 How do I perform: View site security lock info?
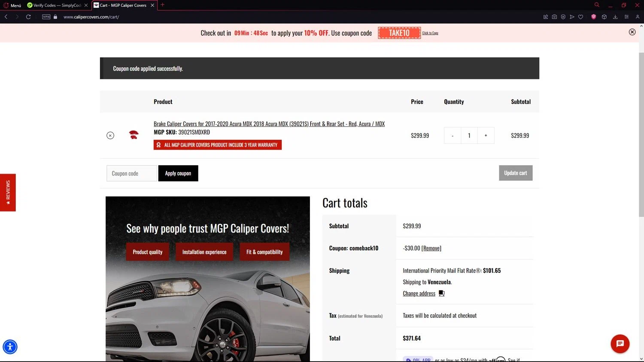pos(55,17)
